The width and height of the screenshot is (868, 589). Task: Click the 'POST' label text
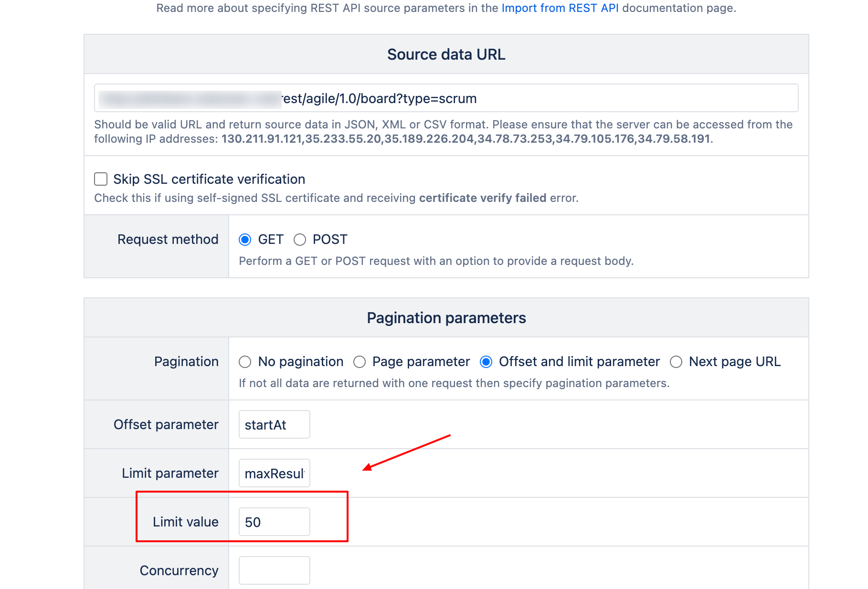[330, 240]
